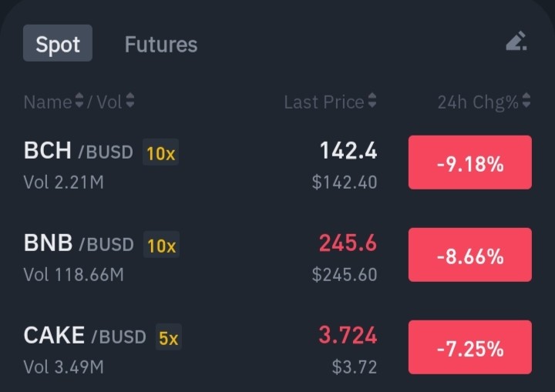Sort by Vol using the arrow icon
555x392 pixels.
130,100
